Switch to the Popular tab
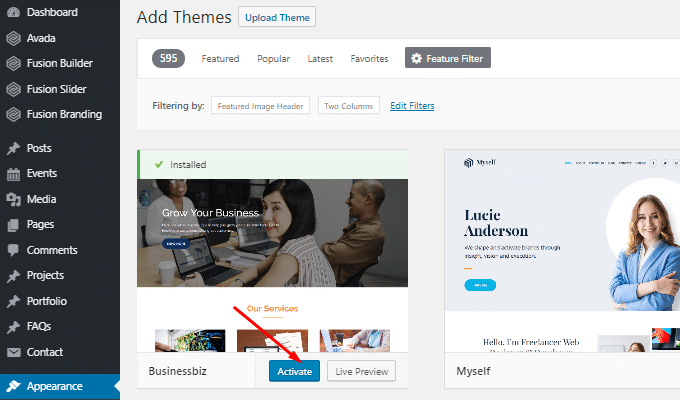This screenshot has width=680, height=400. coord(274,59)
